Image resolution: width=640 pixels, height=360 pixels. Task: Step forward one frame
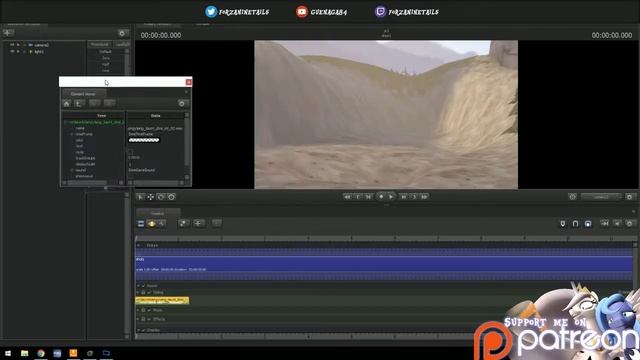(x=403, y=197)
